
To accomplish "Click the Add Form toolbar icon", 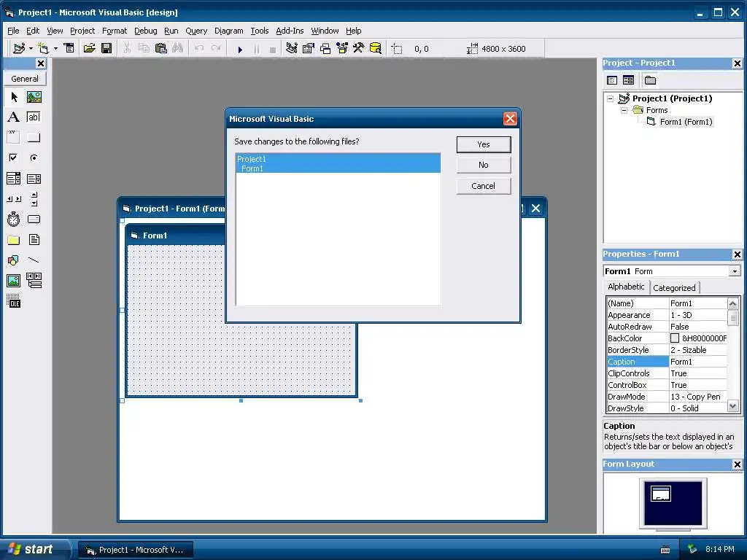I will click(x=43, y=48).
